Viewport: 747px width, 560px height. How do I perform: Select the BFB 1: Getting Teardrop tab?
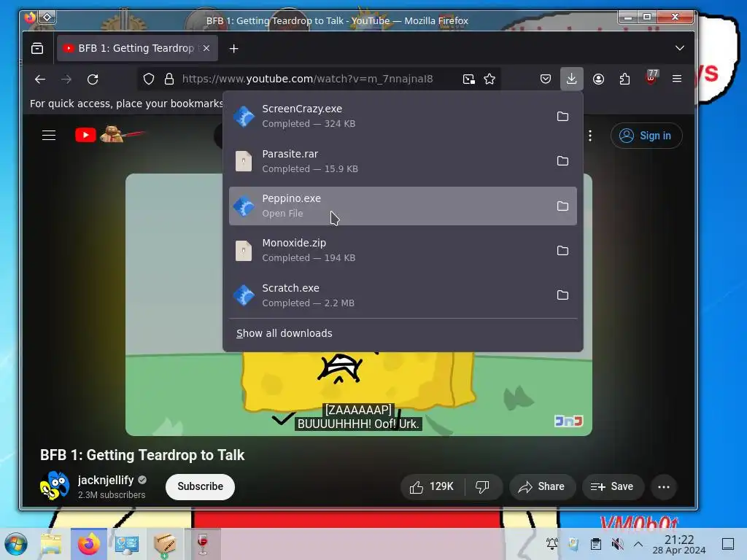pos(136,48)
